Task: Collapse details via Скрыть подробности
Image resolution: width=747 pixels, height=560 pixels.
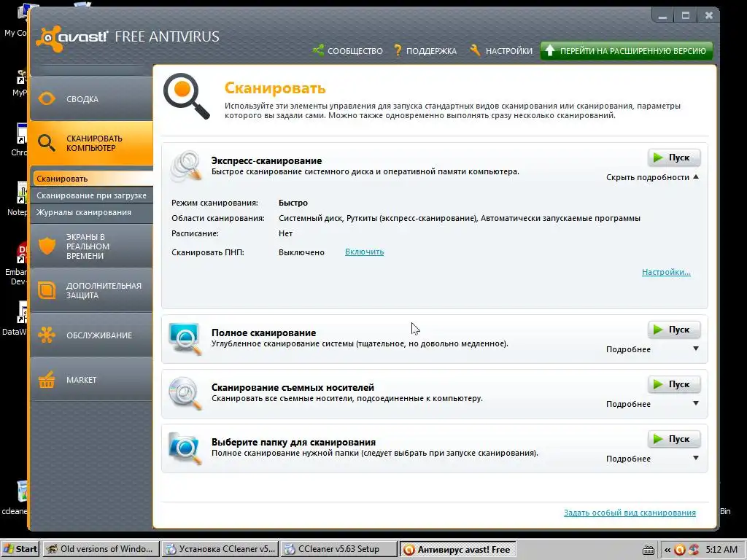Action: click(x=652, y=177)
